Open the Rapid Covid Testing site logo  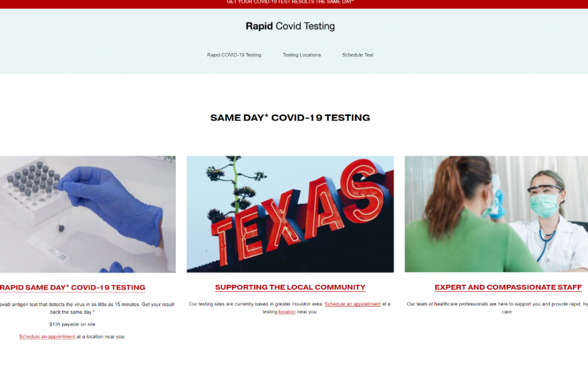290,26
